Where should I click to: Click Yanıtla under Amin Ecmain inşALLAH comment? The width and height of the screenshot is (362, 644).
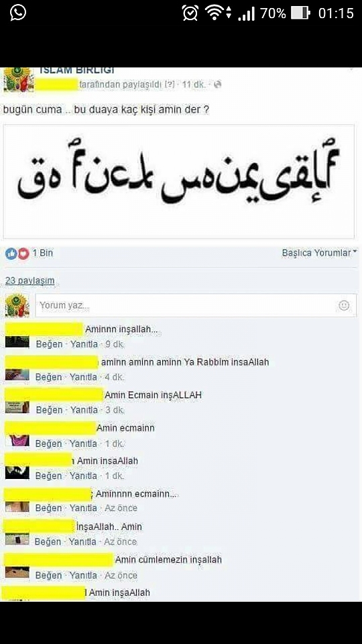[x=84, y=410]
